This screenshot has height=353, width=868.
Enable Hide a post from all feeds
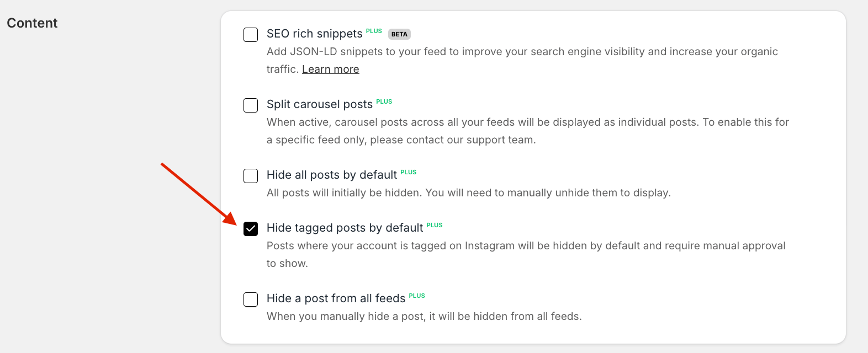coord(251,299)
